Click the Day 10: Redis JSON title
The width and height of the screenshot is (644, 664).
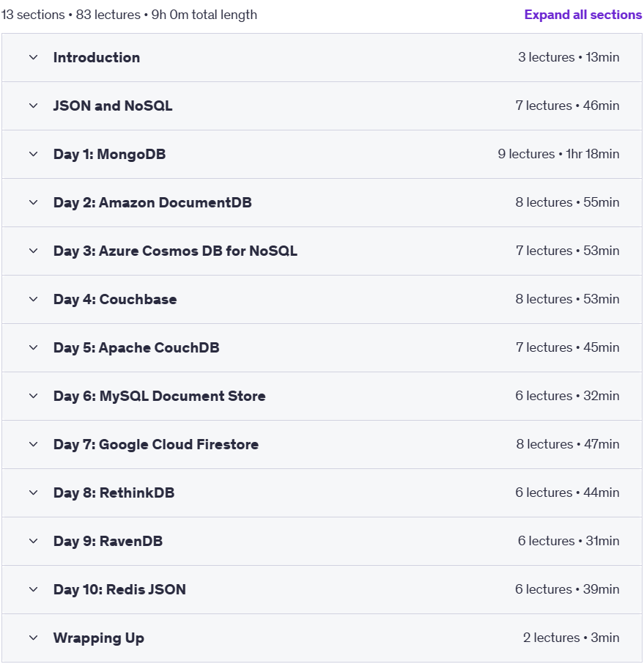119,589
